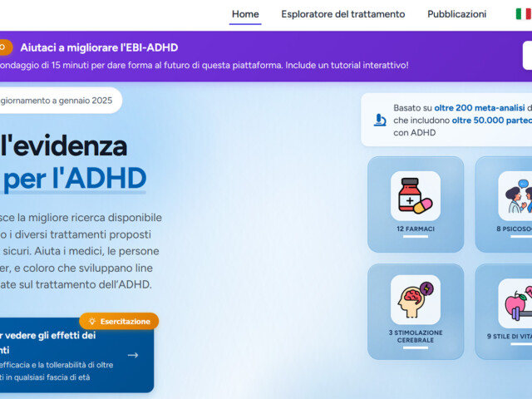Click the 'oltre 50.000' participants highlighted text
Viewport: 532px width, 399px height.
pyautogui.click(x=492, y=121)
